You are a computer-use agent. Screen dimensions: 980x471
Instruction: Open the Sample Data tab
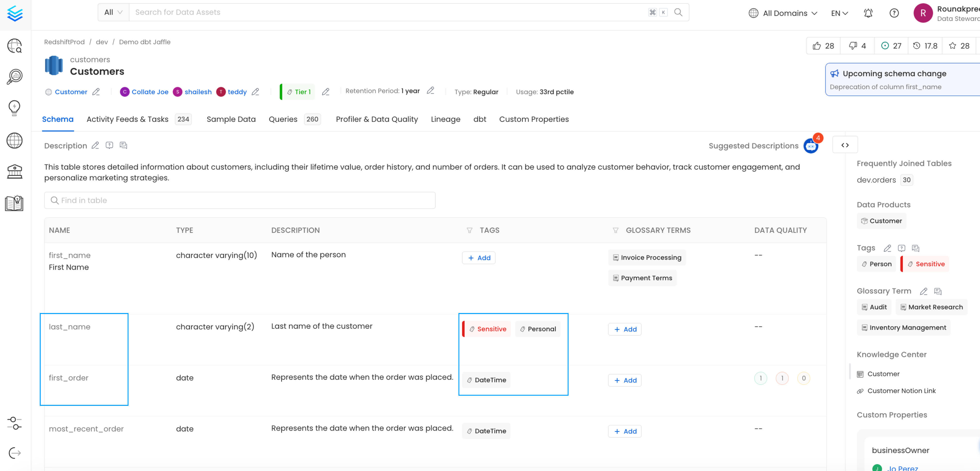231,119
